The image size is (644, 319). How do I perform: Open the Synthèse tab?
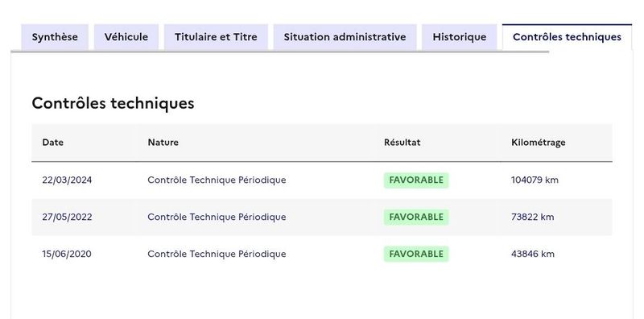coord(55,37)
